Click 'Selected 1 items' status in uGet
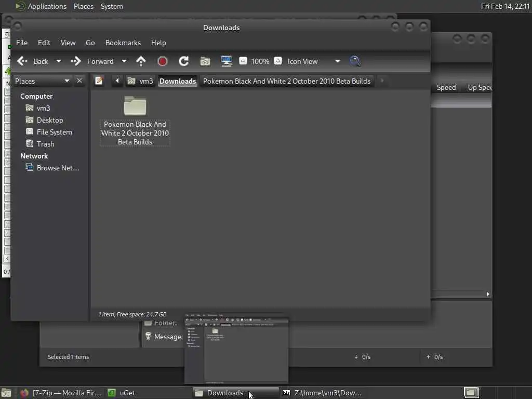 (x=68, y=357)
